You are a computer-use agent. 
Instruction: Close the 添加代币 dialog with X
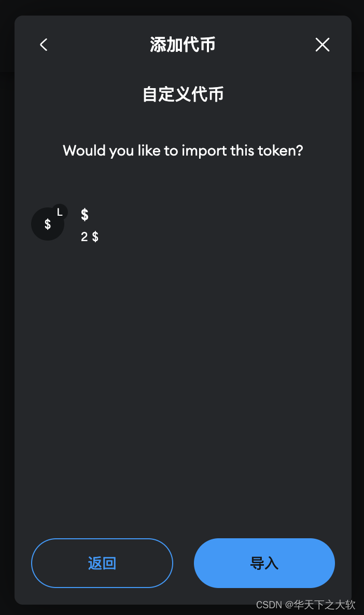323,45
